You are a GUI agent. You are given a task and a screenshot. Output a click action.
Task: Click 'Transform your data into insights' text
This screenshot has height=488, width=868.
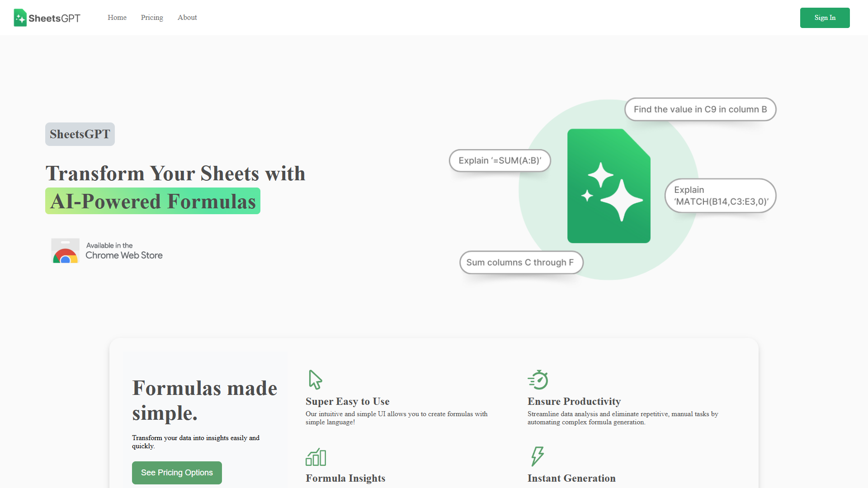(x=196, y=442)
